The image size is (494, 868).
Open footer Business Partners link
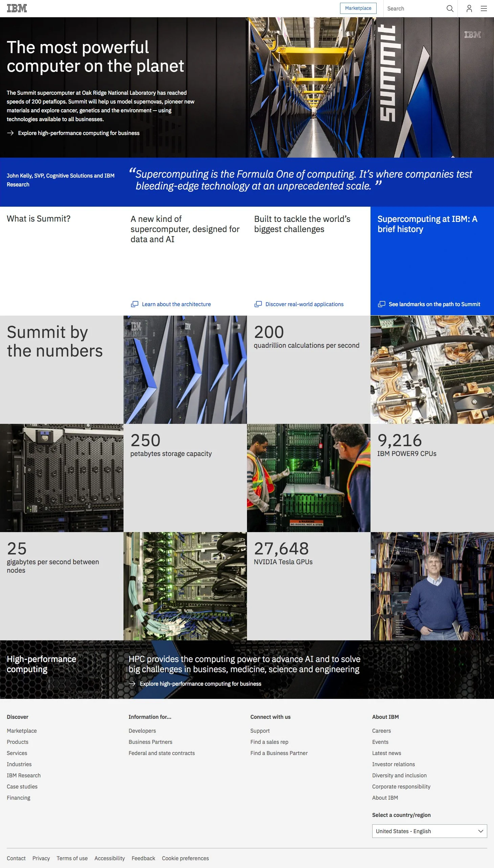150,742
